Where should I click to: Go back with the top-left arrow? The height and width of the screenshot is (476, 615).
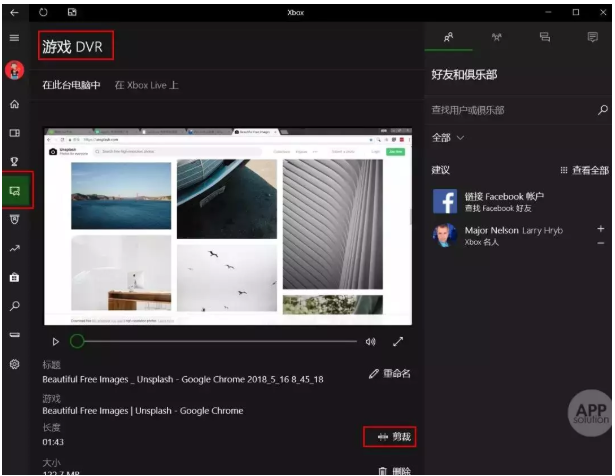click(15, 13)
